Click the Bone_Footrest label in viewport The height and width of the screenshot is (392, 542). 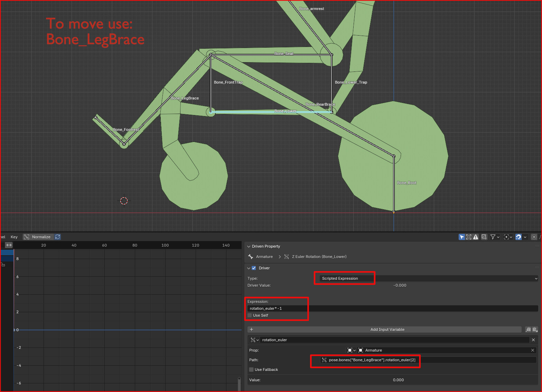(x=126, y=130)
